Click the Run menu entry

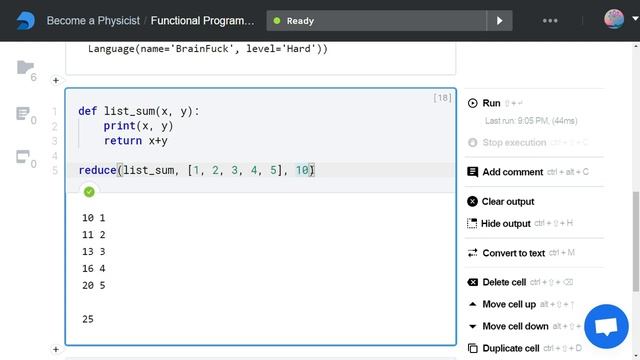coord(491,103)
